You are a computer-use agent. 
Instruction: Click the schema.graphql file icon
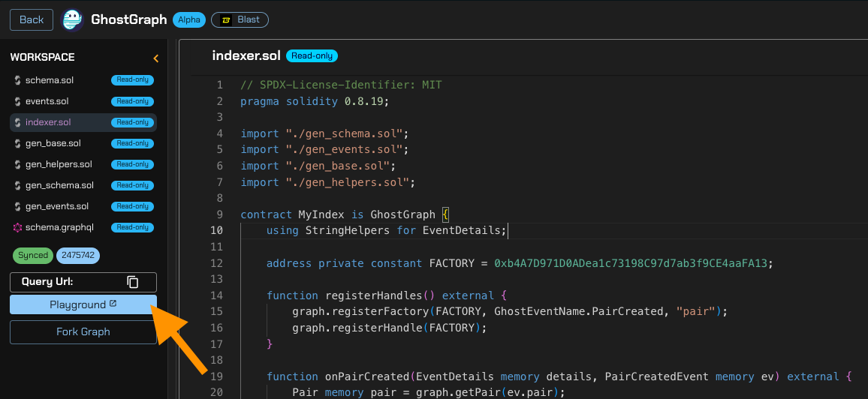click(17, 227)
